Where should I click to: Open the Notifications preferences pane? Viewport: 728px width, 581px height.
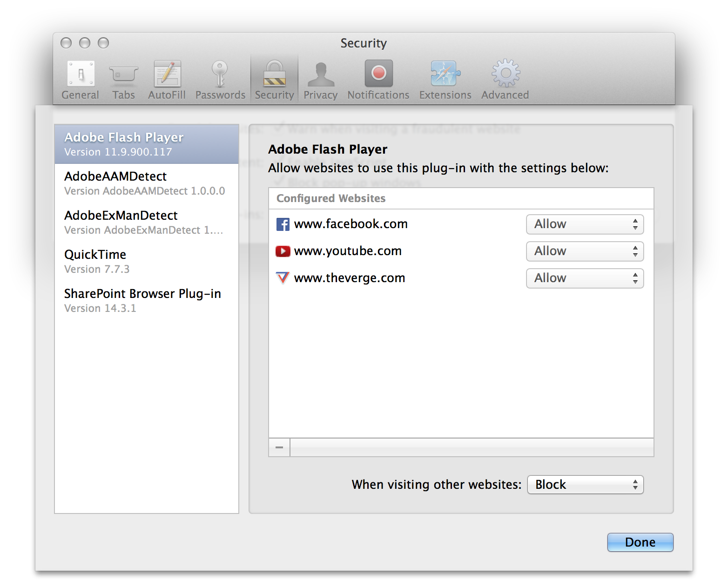pos(378,80)
